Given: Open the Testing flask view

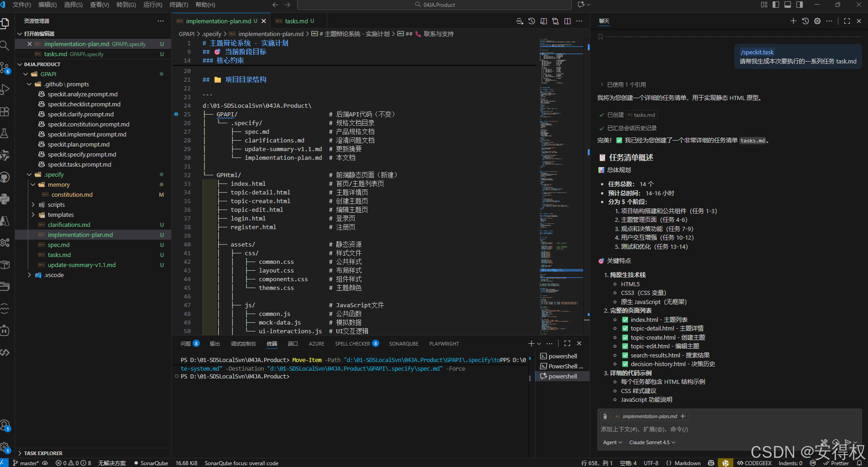Looking at the screenshot, I should (5, 133).
